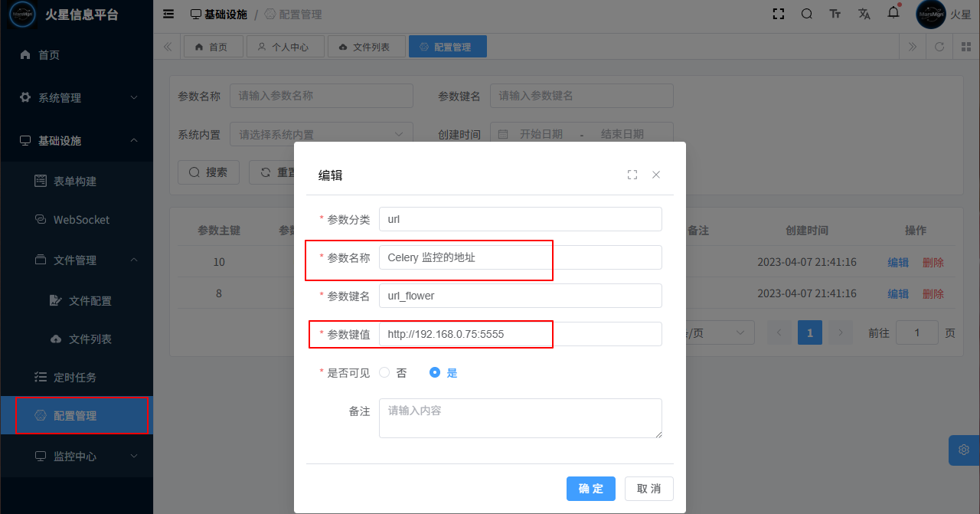Screen dimensions: 980x514
Task: Click the 取消 button in dialog
Action: pos(648,489)
